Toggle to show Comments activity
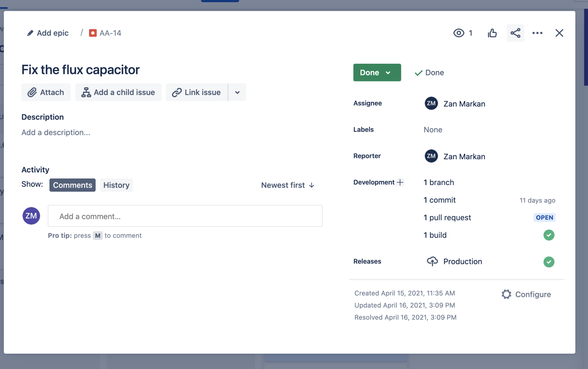The image size is (588, 369). [x=72, y=184]
